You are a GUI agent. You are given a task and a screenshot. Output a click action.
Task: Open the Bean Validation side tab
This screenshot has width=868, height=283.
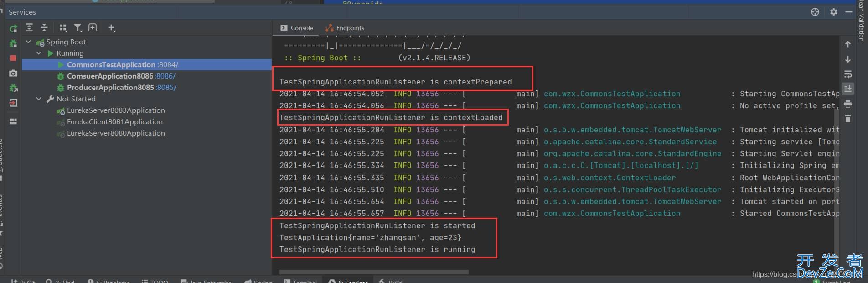coord(861,21)
